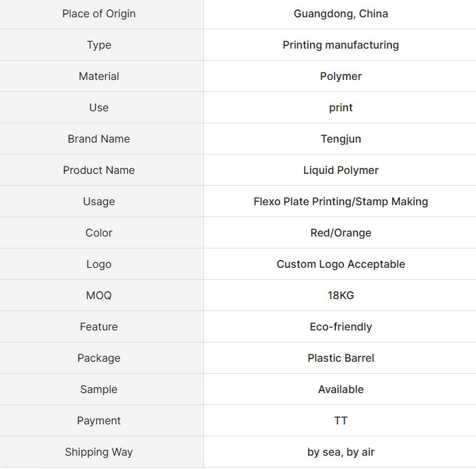This screenshot has width=476, height=469.
Task: Click Flexo Plate Printing/Stamp Making text
Action: 341,202
